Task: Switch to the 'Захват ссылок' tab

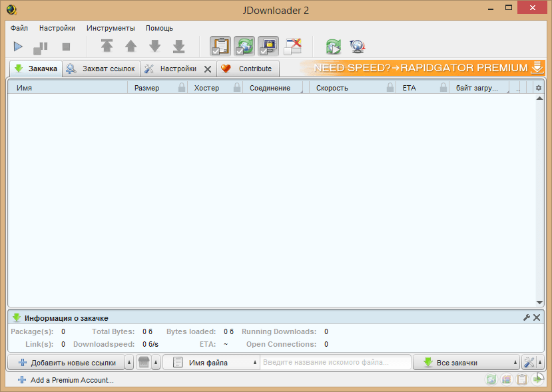Action: coord(102,69)
